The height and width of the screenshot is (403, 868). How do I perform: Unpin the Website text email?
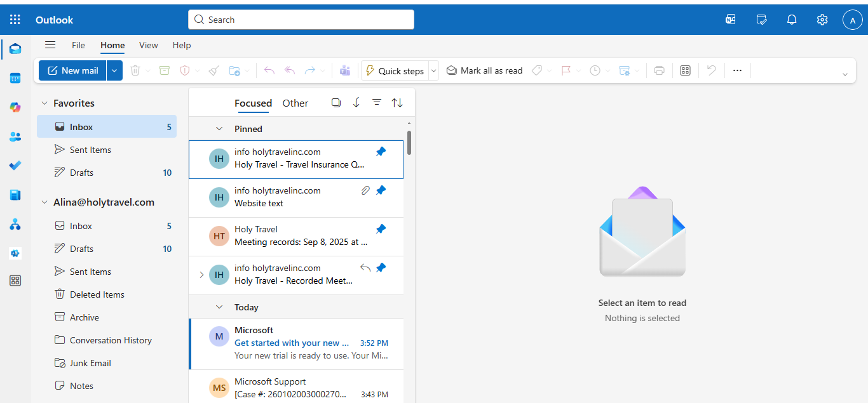coord(381,190)
